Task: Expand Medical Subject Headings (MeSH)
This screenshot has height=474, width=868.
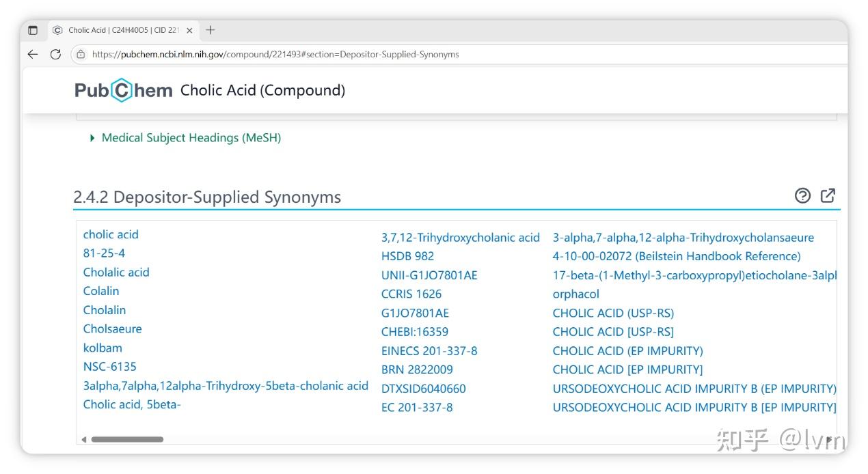Action: click(x=191, y=138)
